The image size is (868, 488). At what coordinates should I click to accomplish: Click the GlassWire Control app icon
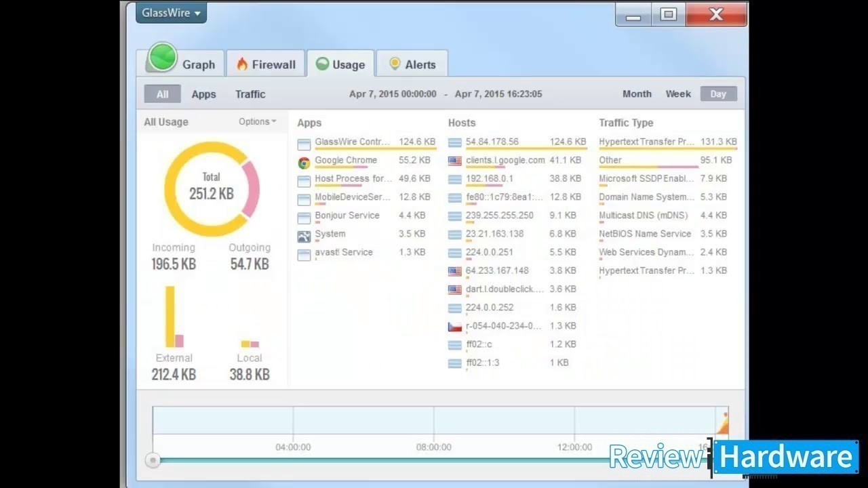(x=304, y=144)
